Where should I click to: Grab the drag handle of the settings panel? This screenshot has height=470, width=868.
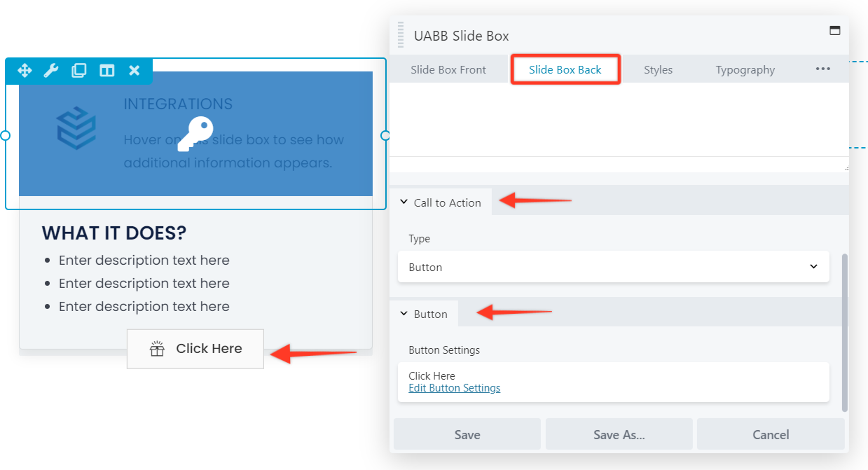tap(401, 34)
